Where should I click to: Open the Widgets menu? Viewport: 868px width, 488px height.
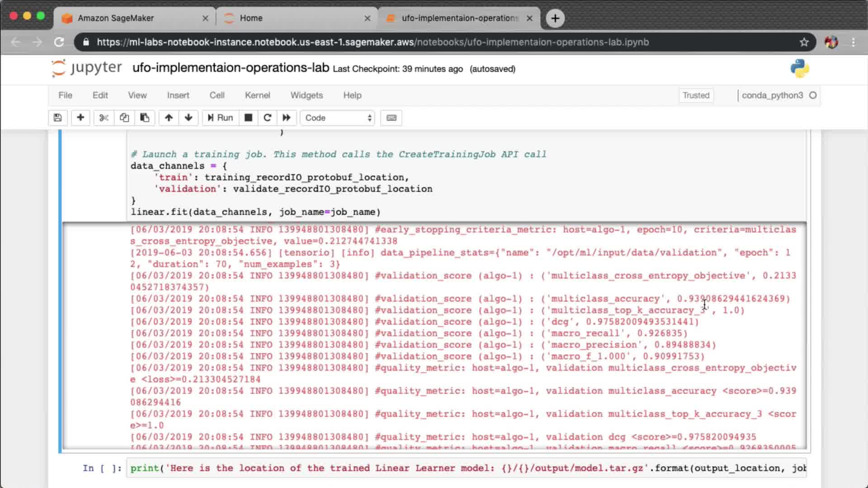click(x=307, y=95)
